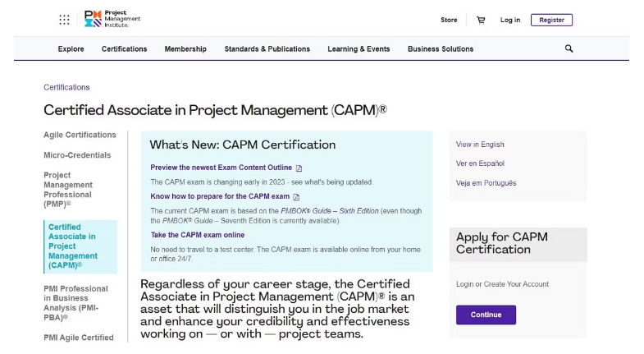Open Business Solutions menu
Viewport: 644px width, 354px height.
tap(441, 49)
